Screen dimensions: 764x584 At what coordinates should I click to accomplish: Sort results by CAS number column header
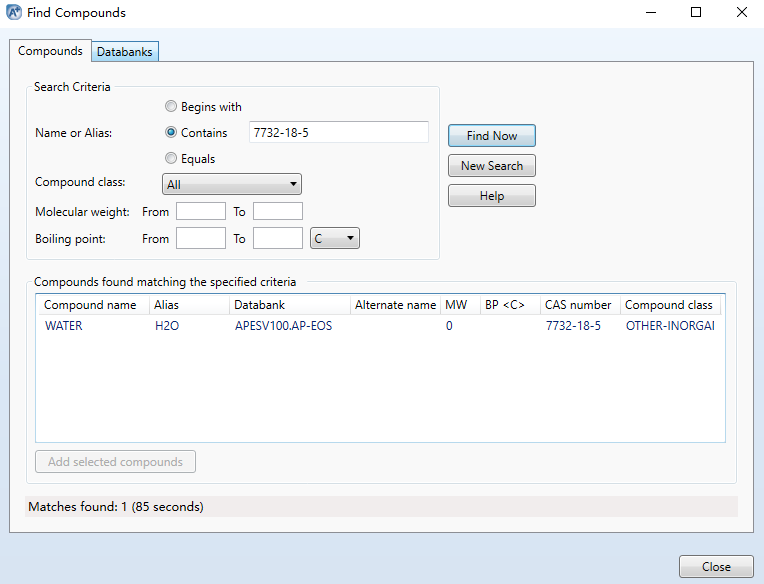coord(580,305)
